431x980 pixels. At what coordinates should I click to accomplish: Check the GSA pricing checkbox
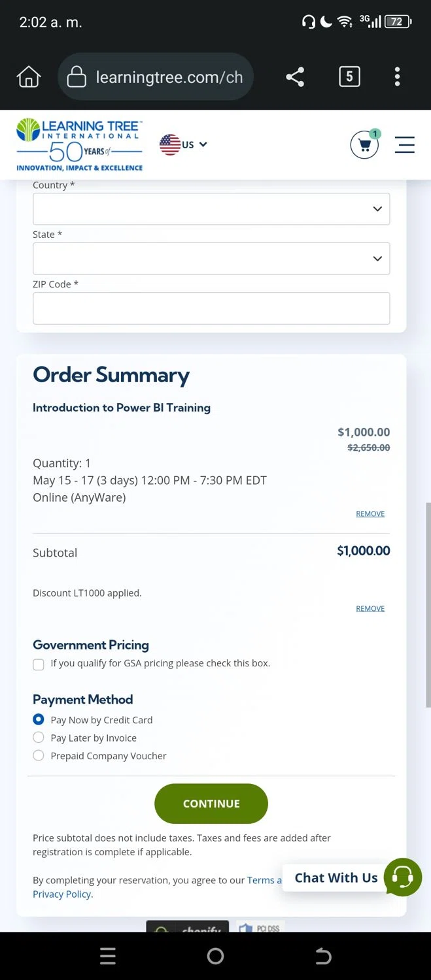(39, 664)
